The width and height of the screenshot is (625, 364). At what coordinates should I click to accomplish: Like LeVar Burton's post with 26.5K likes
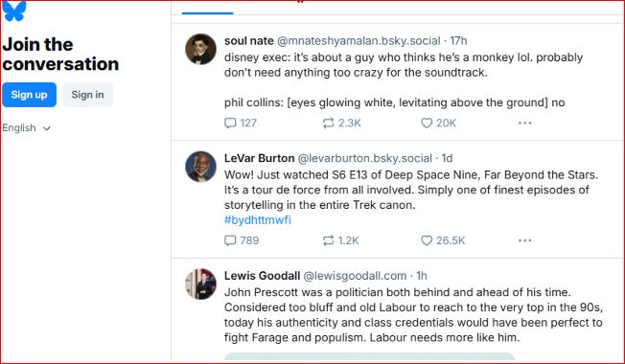point(443,240)
